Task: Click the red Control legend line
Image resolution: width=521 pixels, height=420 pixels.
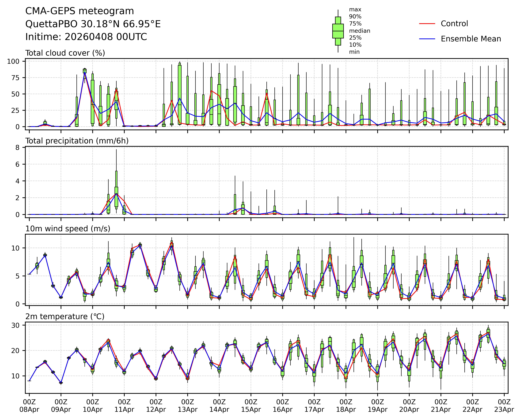Action: click(x=427, y=24)
